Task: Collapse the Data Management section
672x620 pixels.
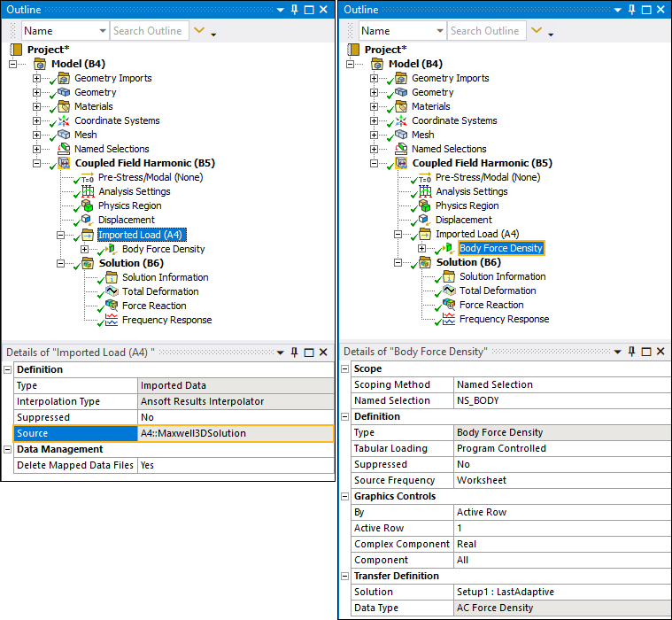Action: [8, 449]
